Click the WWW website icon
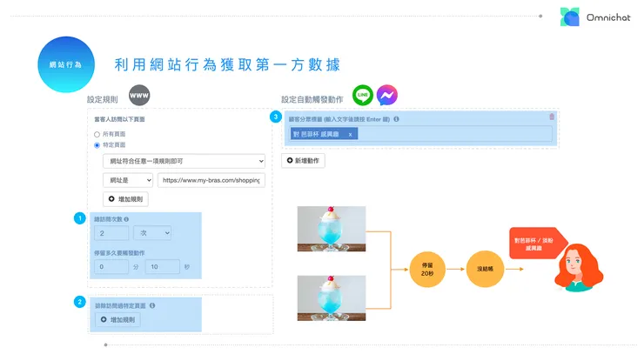644x361 pixels. coord(139,96)
